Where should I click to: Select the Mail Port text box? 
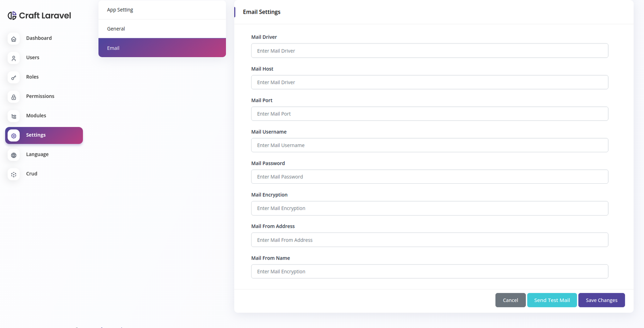(429, 114)
